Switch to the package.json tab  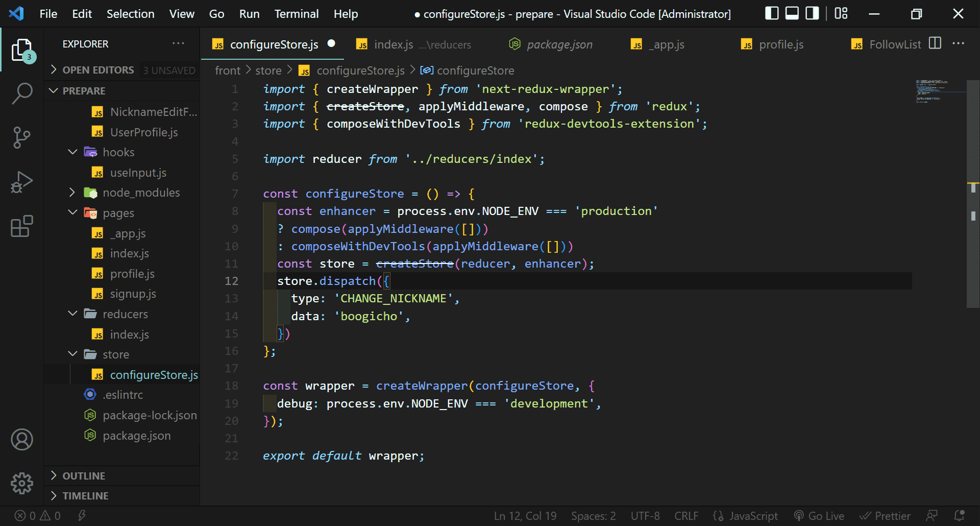pyautogui.click(x=559, y=44)
